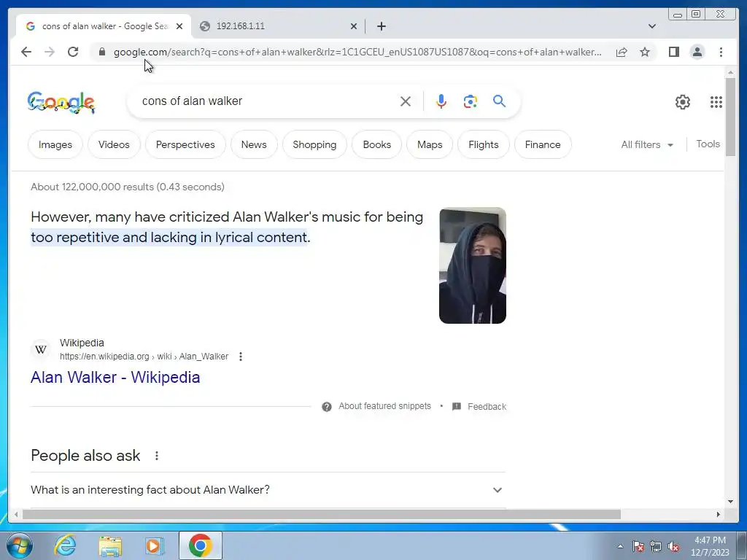Filter results by News

254,144
